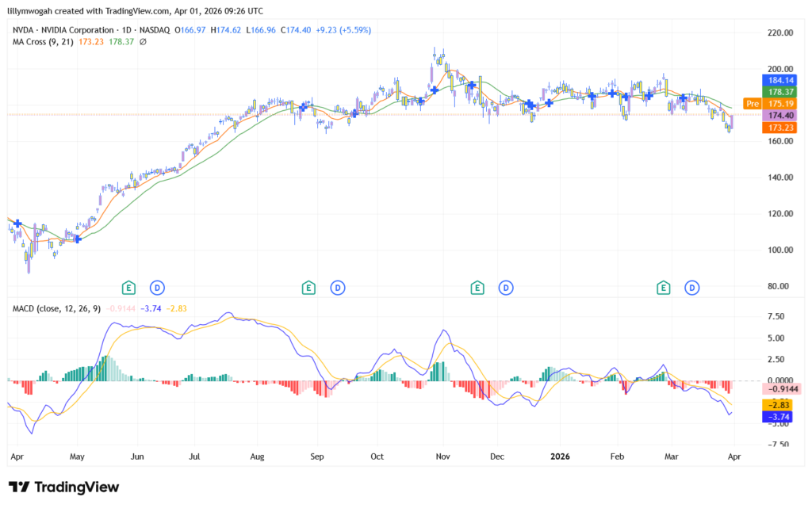This screenshot has height=508, width=812.
Task: Click the Dividend 'D' marker in June
Action: coord(158,286)
